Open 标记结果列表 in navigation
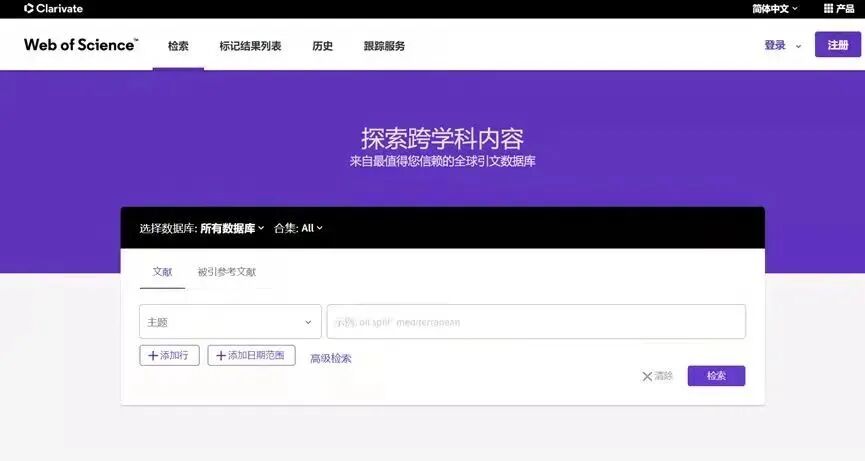This screenshot has width=865, height=461. point(250,46)
